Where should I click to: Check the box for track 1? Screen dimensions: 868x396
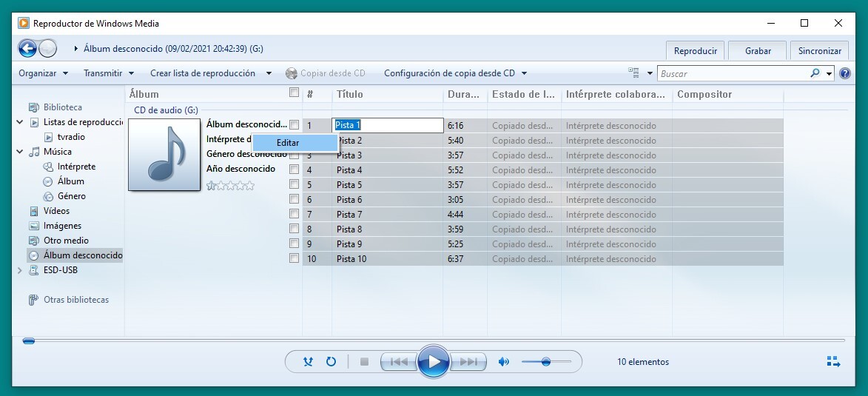pos(294,125)
